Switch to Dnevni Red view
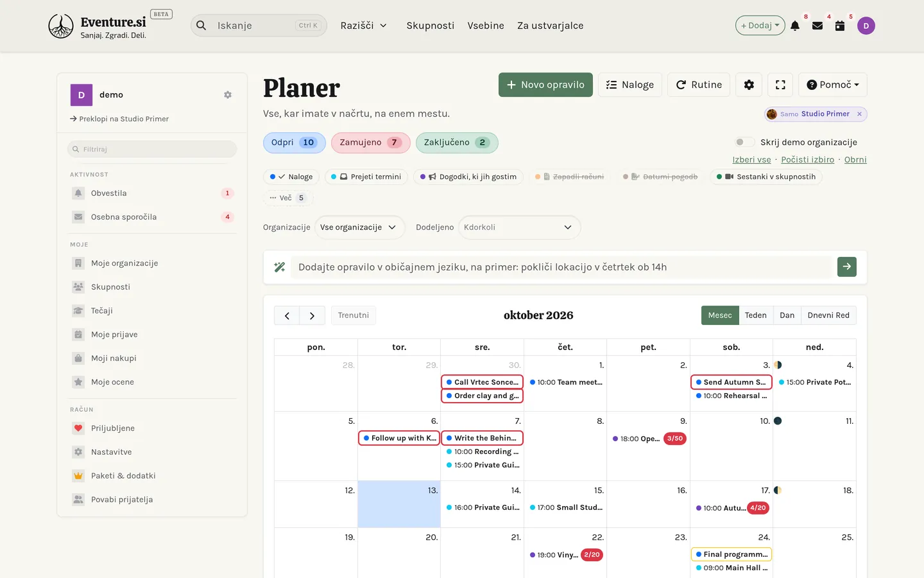The width and height of the screenshot is (924, 578). pyautogui.click(x=828, y=315)
